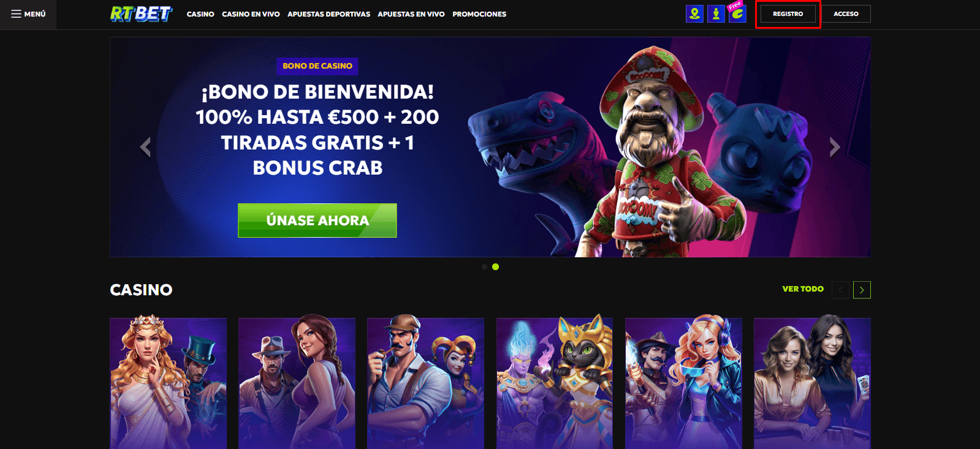Click the REGISTRO button
The height and width of the screenshot is (449, 980).
click(788, 13)
